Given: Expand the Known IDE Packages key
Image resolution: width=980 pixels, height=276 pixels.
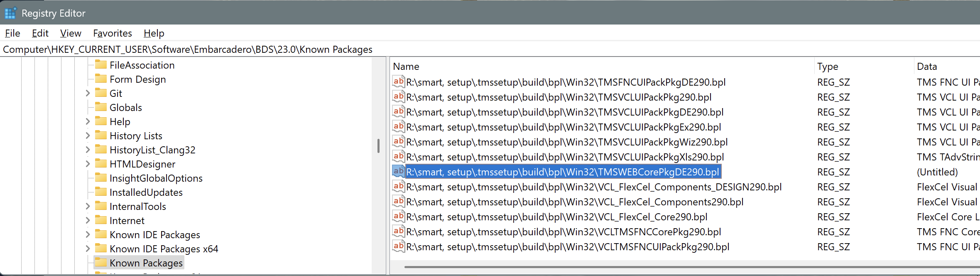Looking at the screenshot, I should 88,235.
